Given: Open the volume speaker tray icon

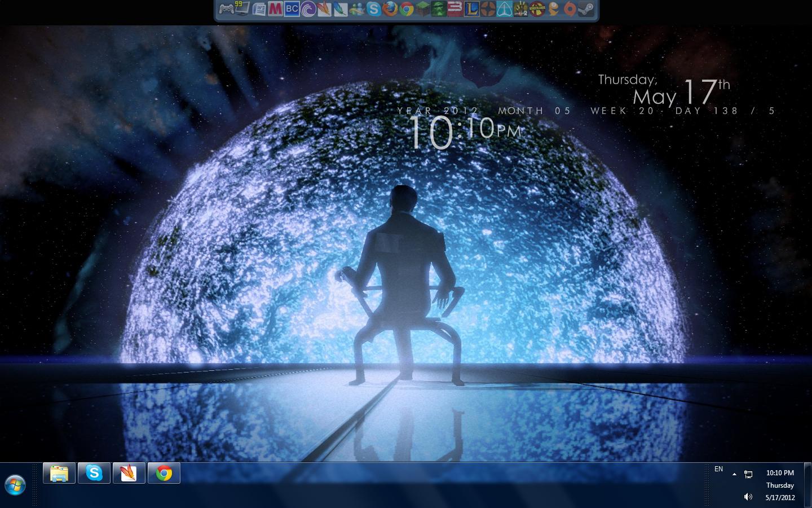Looking at the screenshot, I should click(748, 497).
